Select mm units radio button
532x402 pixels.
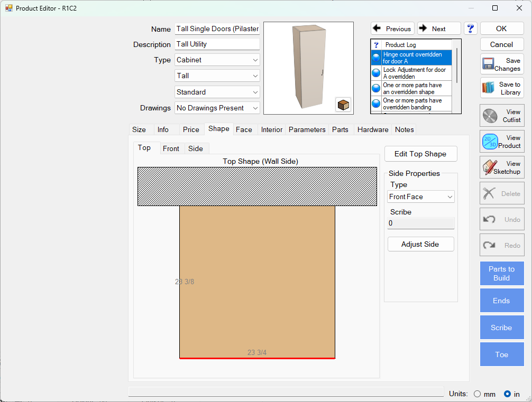tap(478, 394)
